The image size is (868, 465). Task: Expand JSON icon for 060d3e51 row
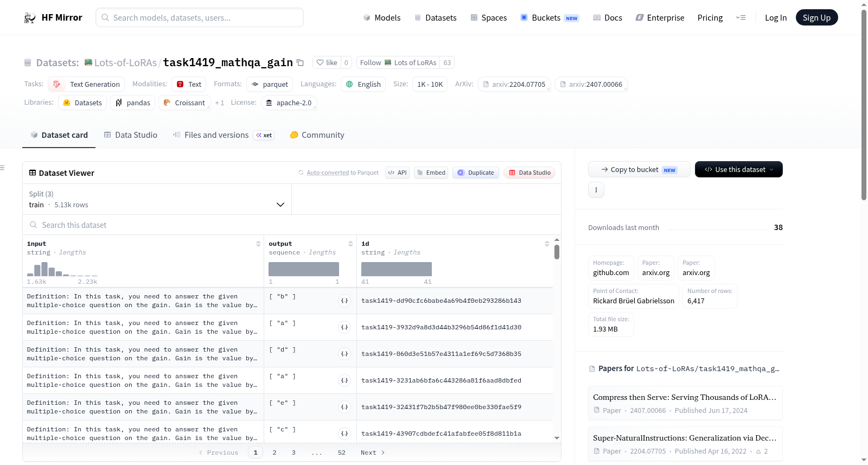click(344, 354)
